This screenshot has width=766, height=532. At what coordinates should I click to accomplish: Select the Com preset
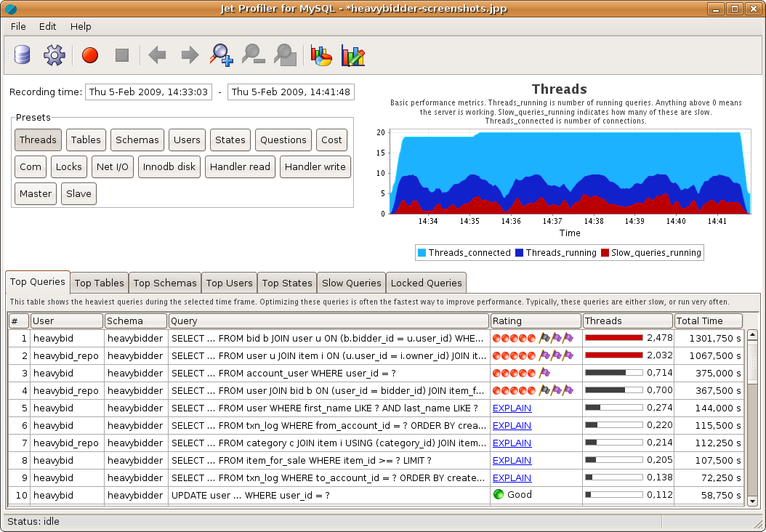(x=31, y=166)
